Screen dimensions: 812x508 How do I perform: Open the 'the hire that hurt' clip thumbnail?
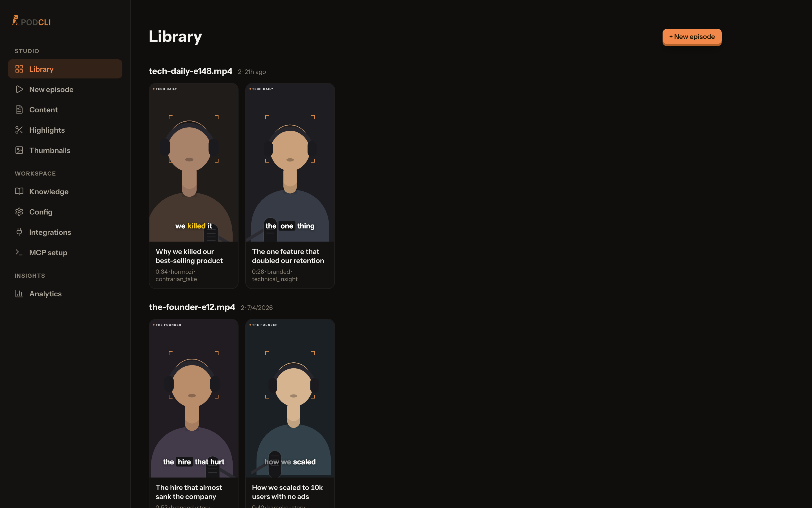click(194, 398)
